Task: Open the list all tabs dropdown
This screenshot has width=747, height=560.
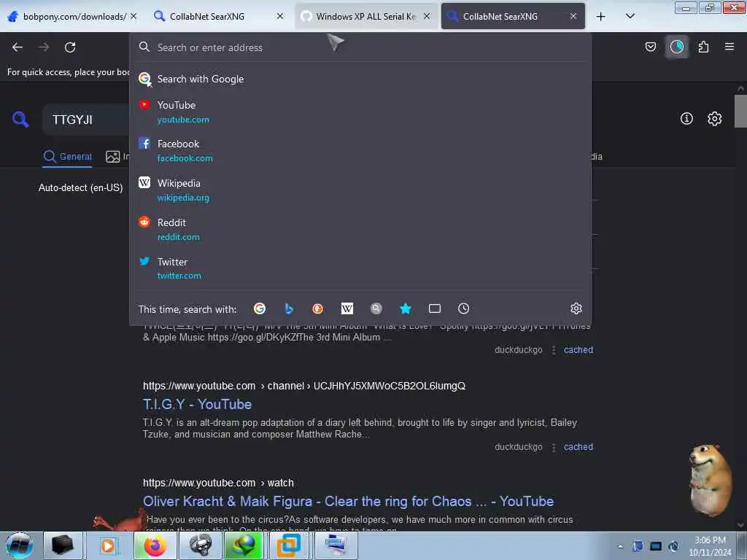Action: coord(630,16)
